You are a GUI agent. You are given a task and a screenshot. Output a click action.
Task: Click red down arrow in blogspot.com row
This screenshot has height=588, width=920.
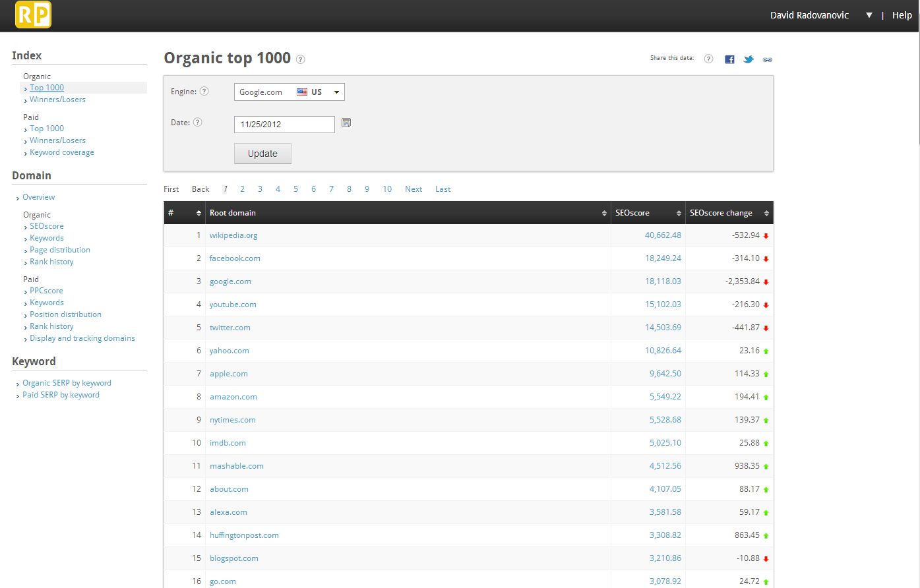[766, 559]
